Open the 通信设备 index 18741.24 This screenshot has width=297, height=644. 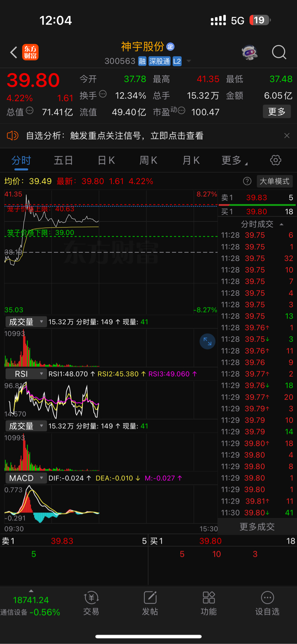(x=31, y=606)
